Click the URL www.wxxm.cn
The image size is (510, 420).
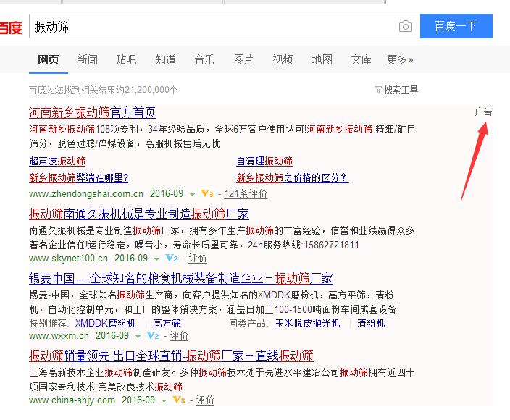point(59,336)
